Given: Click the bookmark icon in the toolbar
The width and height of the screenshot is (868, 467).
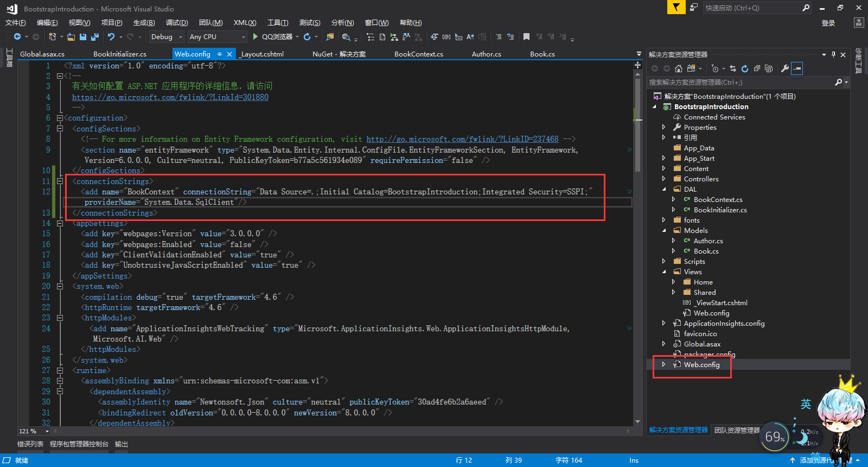Looking at the screenshot, I should pos(526,37).
